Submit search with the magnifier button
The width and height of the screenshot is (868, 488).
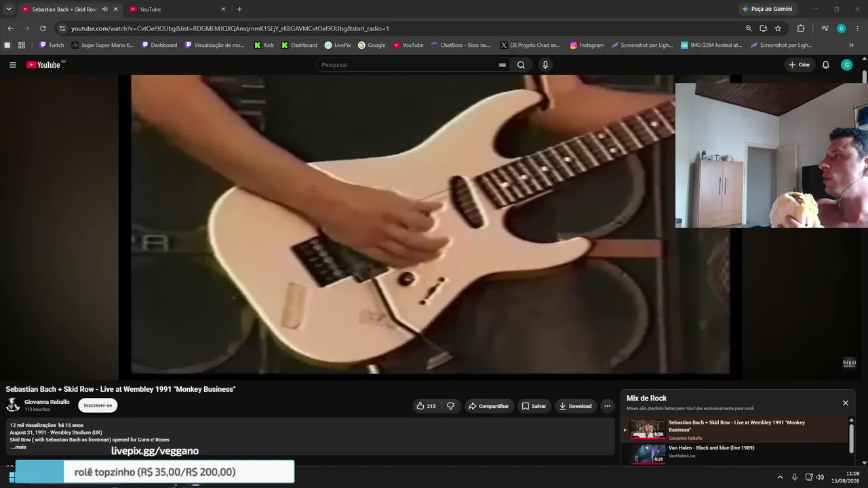[521, 65]
